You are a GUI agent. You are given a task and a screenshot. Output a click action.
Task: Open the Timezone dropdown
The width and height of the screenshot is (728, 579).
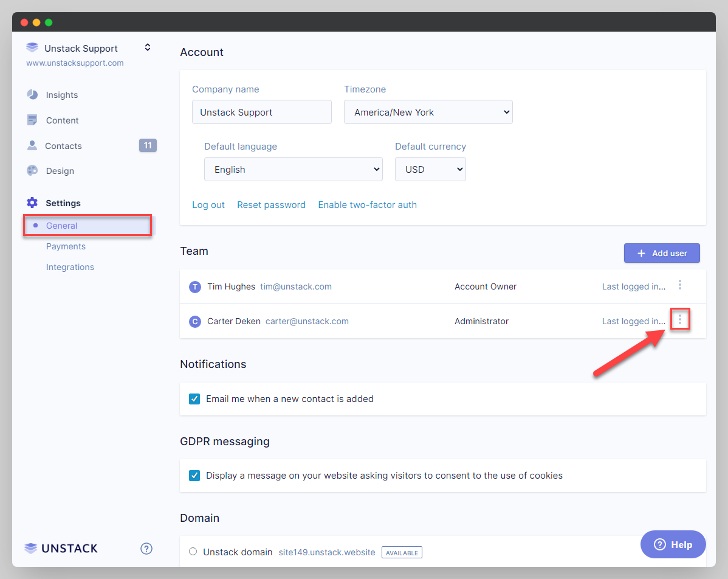(x=428, y=113)
